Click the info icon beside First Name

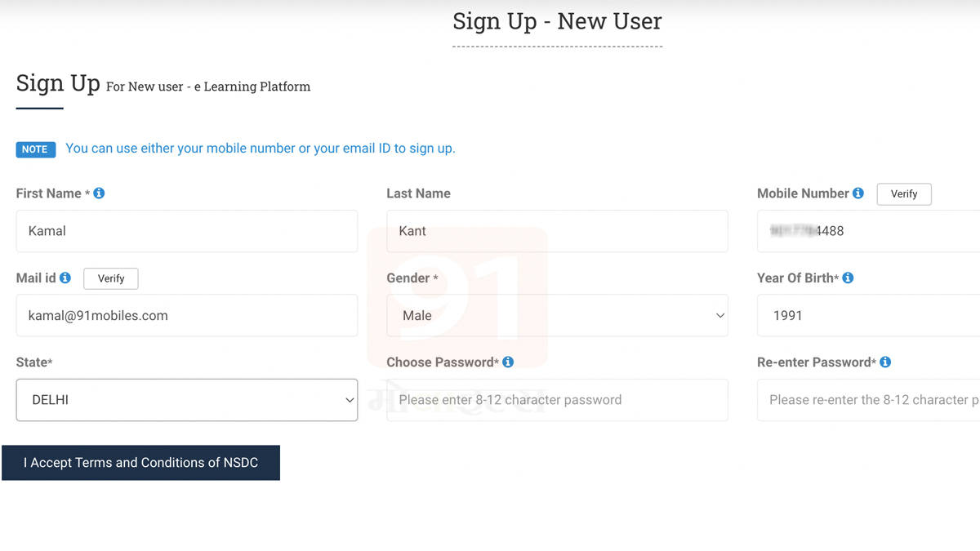point(99,193)
